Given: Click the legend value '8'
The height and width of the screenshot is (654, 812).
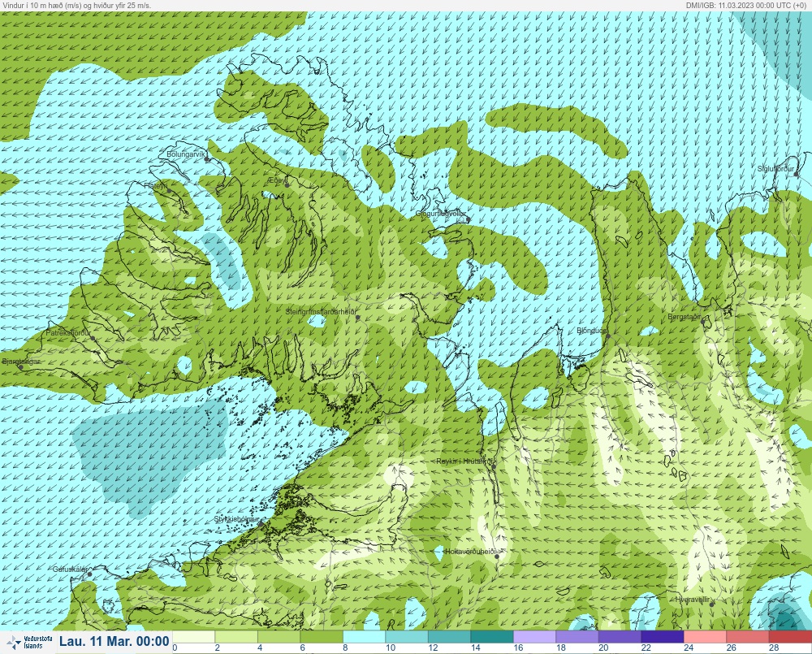Looking at the screenshot, I should tap(345, 648).
